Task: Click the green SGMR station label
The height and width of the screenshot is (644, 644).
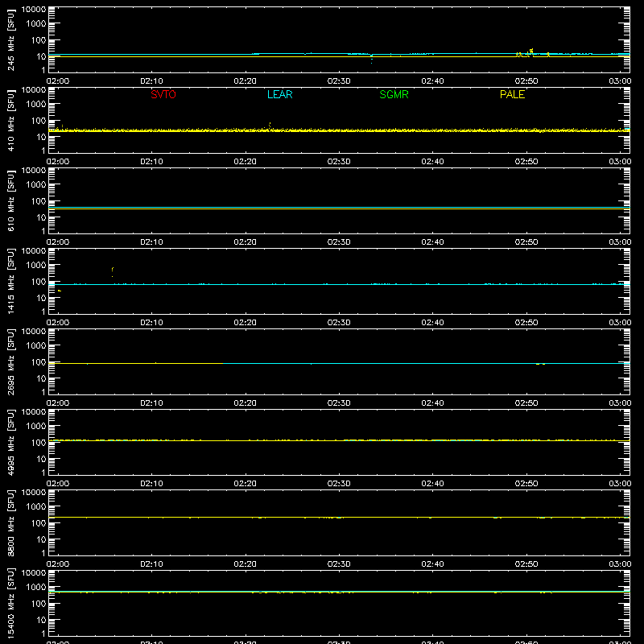Action: point(394,94)
